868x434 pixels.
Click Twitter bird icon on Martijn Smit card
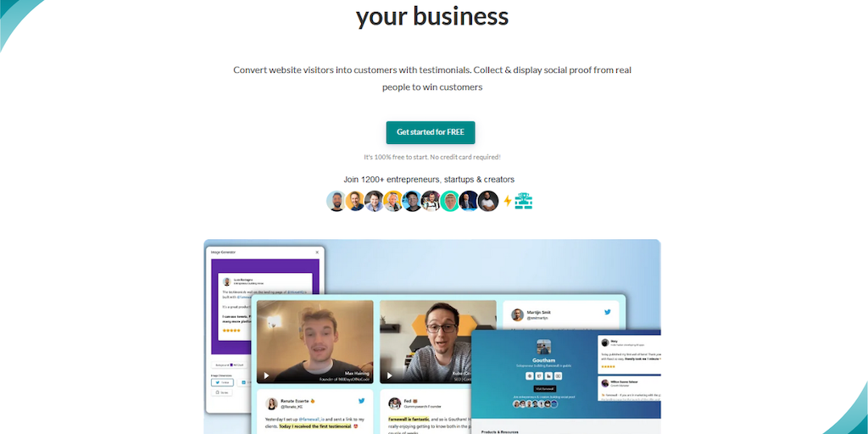(x=607, y=312)
